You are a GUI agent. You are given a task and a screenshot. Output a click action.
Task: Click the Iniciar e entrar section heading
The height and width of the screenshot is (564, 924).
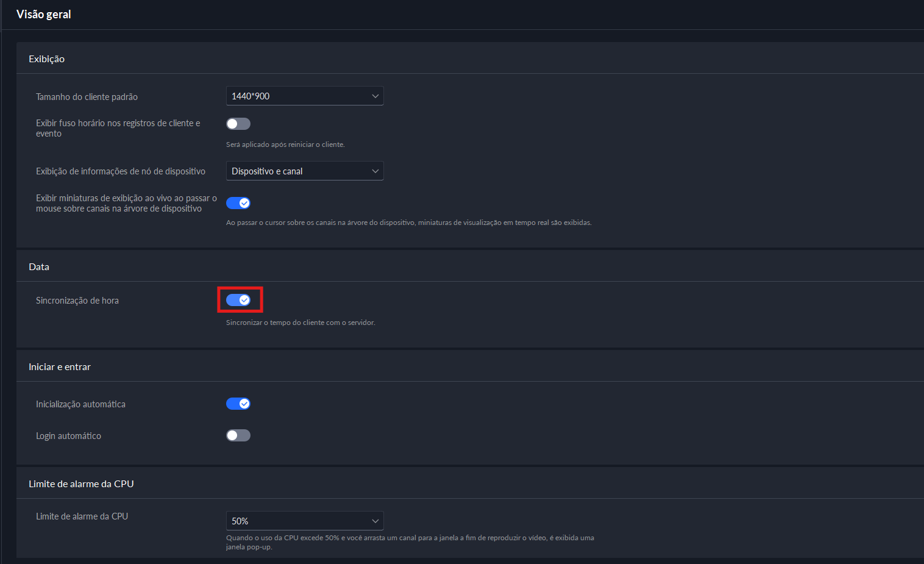coord(60,367)
